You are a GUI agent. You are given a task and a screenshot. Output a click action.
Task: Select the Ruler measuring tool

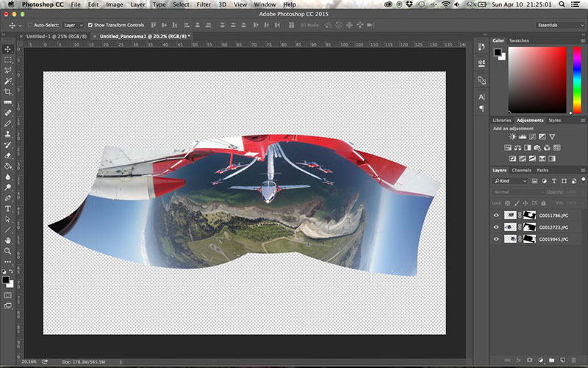(x=7, y=102)
